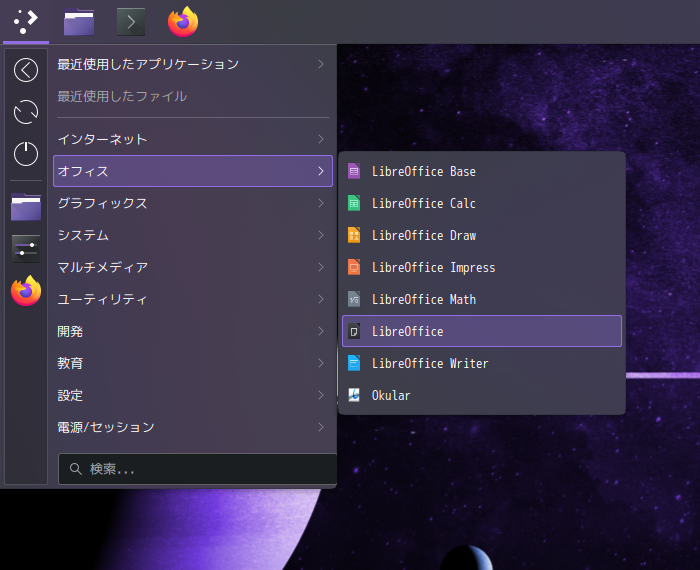The image size is (700, 570).
Task: Open the マルチメディア category
Action: tap(193, 267)
